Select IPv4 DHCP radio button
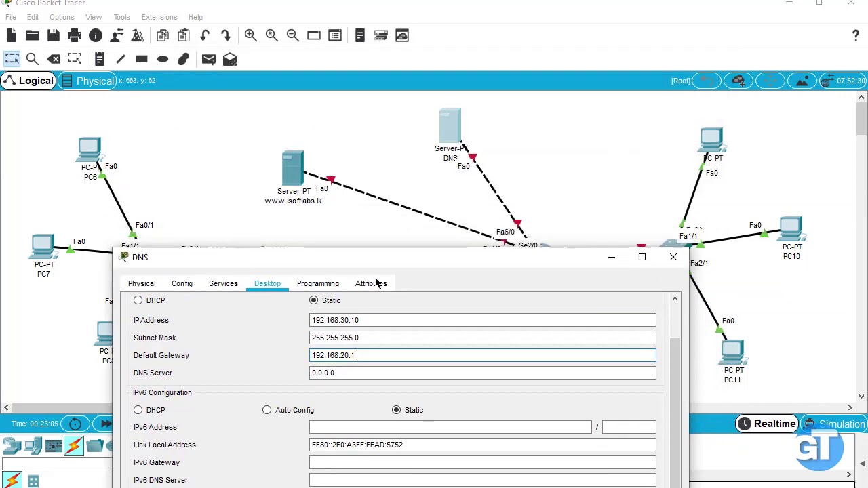 click(138, 300)
